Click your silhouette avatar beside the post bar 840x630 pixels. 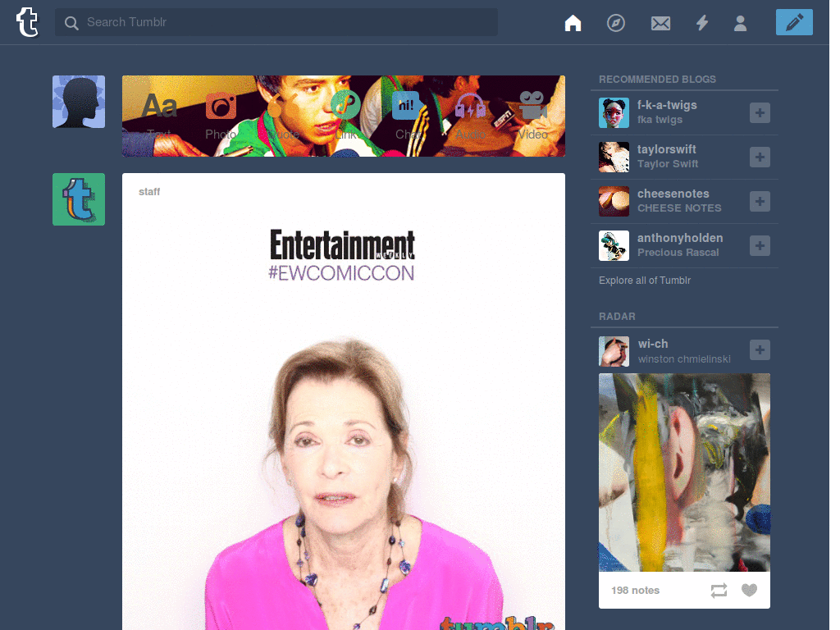pyautogui.click(x=79, y=102)
